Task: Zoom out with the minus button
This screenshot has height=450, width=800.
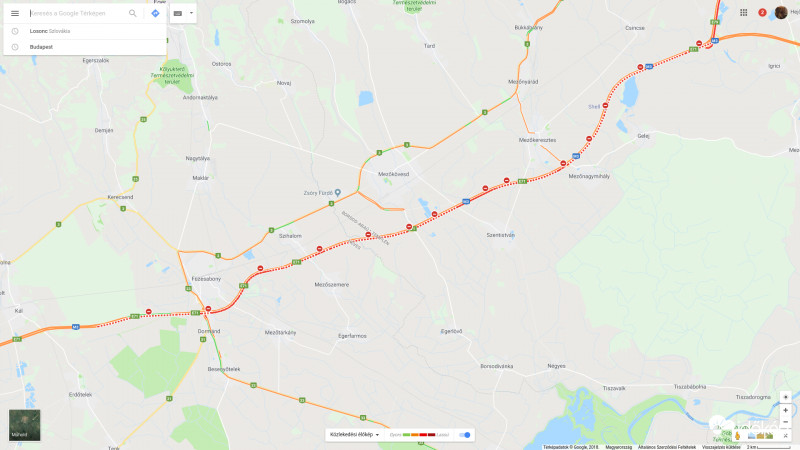Action: click(x=786, y=422)
